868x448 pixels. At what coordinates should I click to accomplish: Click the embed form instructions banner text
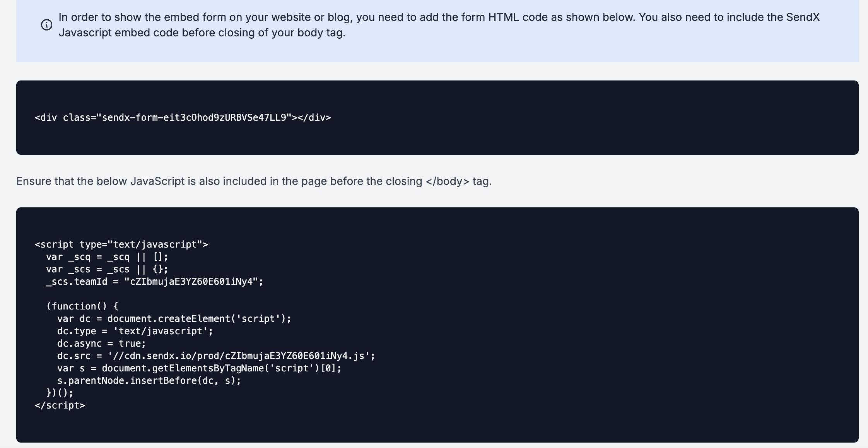439,25
